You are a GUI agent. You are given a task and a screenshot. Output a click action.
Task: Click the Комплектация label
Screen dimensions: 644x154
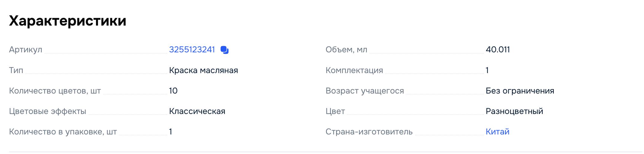pyautogui.click(x=354, y=70)
